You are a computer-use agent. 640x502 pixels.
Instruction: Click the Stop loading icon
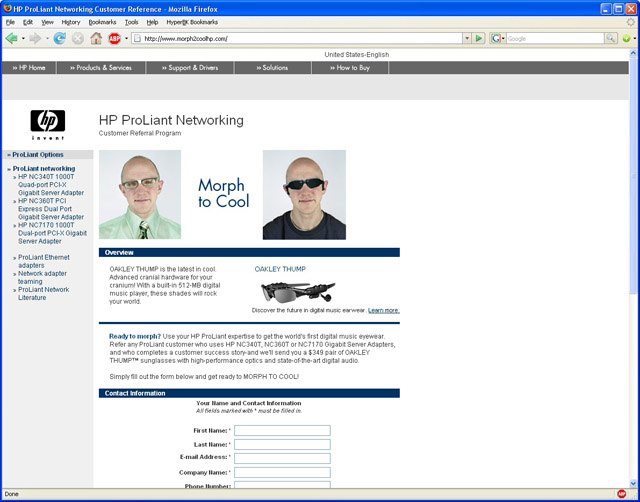click(78, 38)
